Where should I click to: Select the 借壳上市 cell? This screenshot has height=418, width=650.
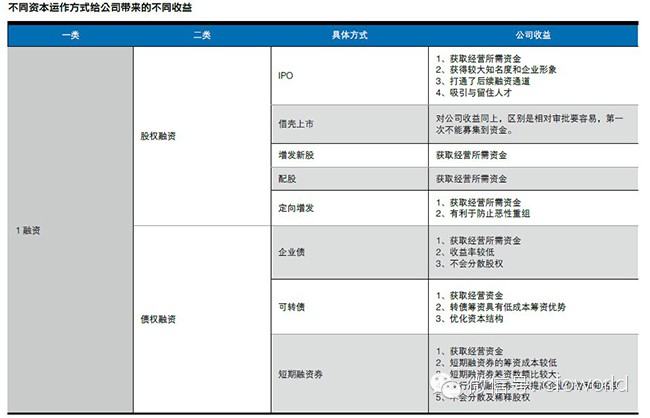pos(349,124)
